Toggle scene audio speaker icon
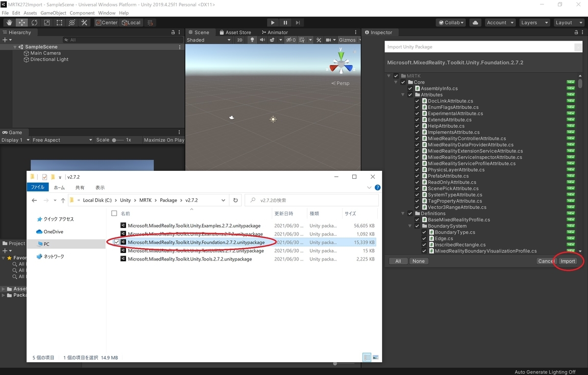Viewport: 588px width, 375px height. tap(263, 40)
